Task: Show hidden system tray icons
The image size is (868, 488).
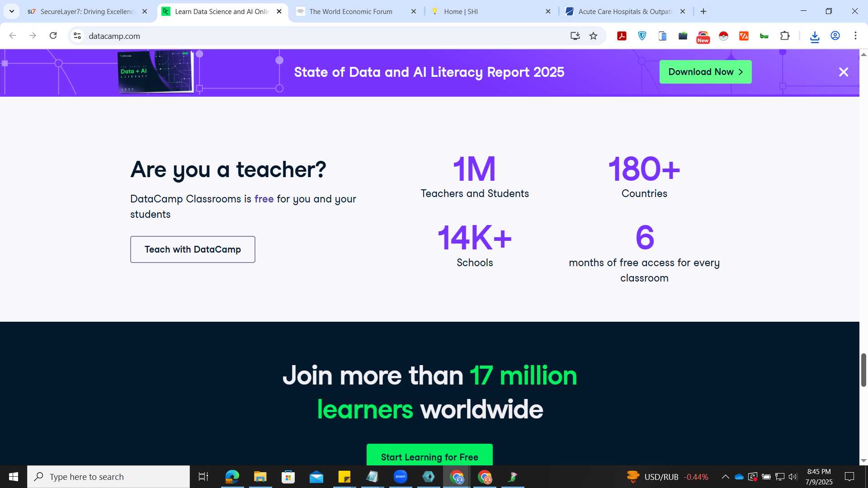Action: [725, 477]
